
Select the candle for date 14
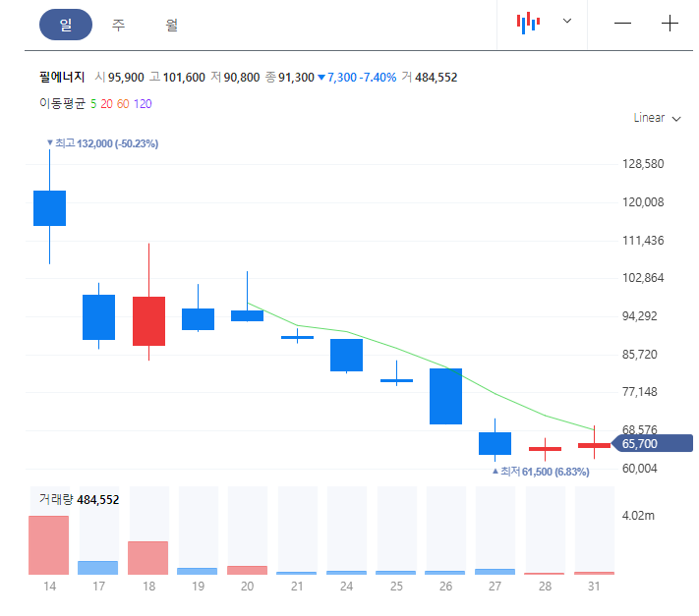[49, 208]
